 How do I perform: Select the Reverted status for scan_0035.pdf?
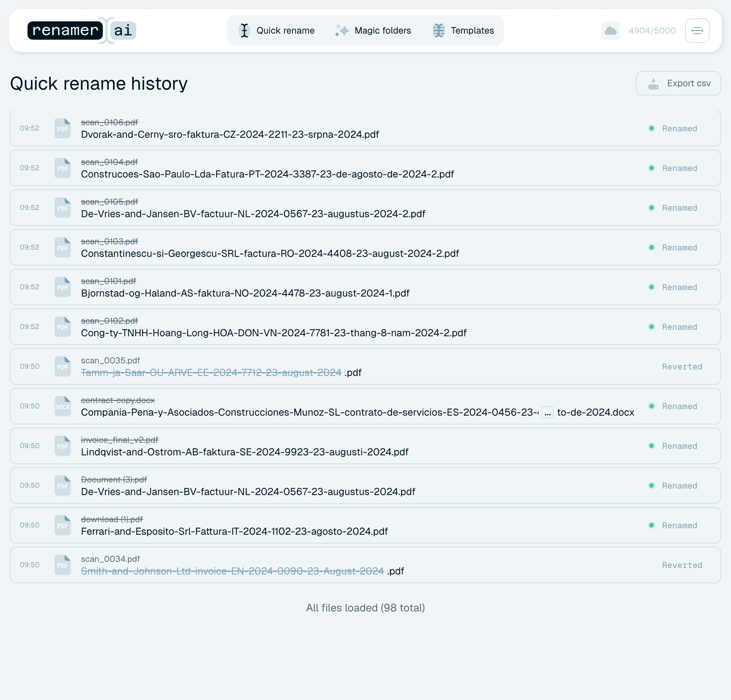(682, 367)
